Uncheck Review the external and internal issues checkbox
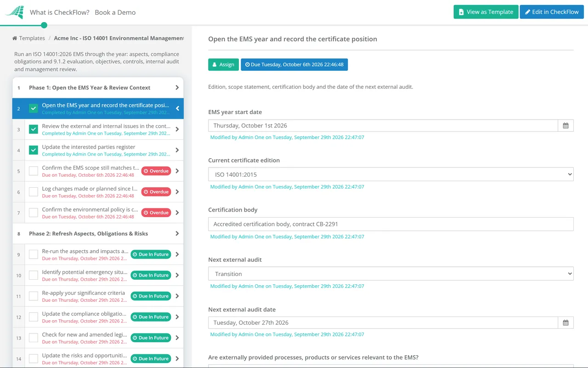The height and width of the screenshot is (368, 588). (x=34, y=129)
